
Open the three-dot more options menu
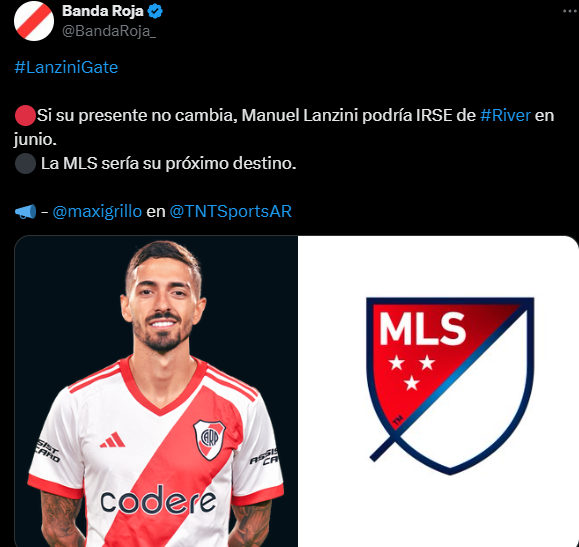coord(571,11)
